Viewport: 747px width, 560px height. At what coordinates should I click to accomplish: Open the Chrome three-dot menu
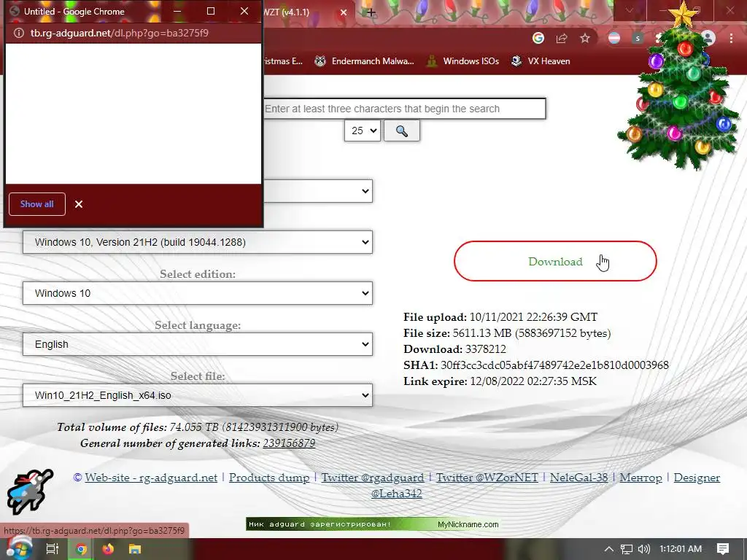tap(731, 38)
